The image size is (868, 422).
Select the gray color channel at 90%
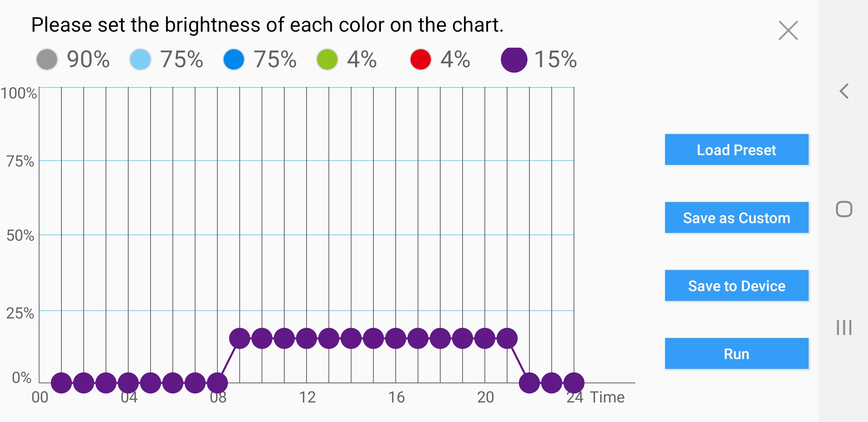click(x=47, y=59)
